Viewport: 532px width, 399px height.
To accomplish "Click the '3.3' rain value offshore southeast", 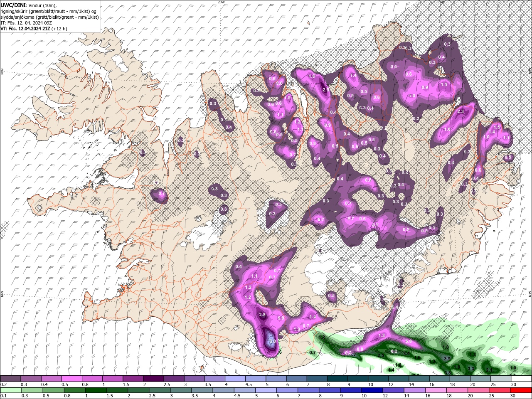I will tap(471, 368).
